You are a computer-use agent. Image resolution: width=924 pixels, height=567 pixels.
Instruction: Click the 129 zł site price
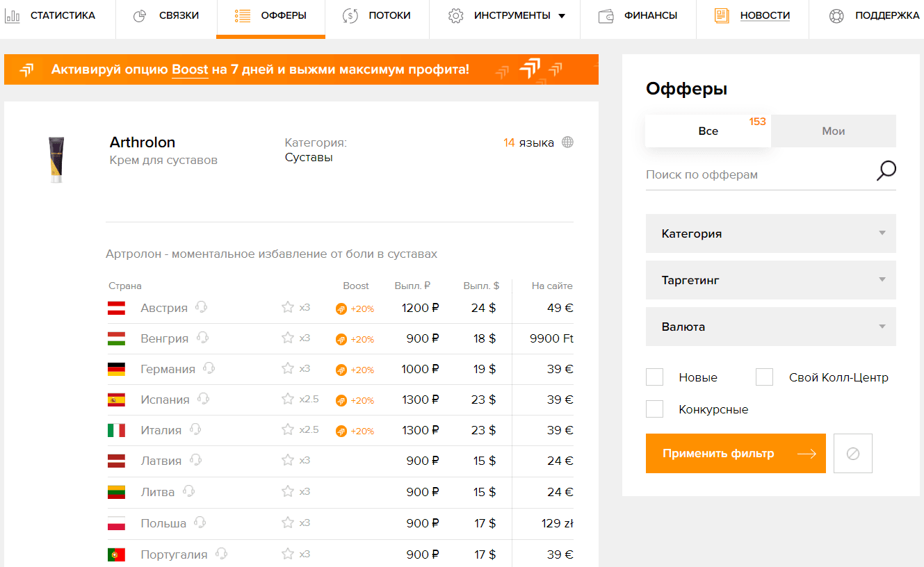click(x=558, y=523)
